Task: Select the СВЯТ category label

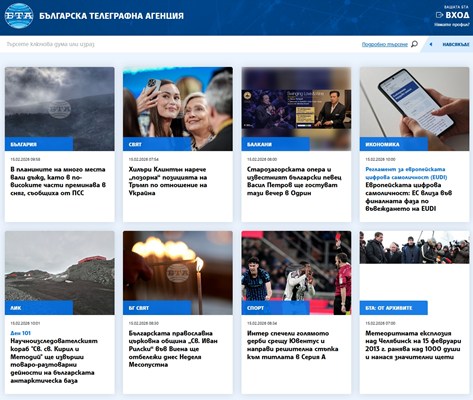Action: [157, 144]
